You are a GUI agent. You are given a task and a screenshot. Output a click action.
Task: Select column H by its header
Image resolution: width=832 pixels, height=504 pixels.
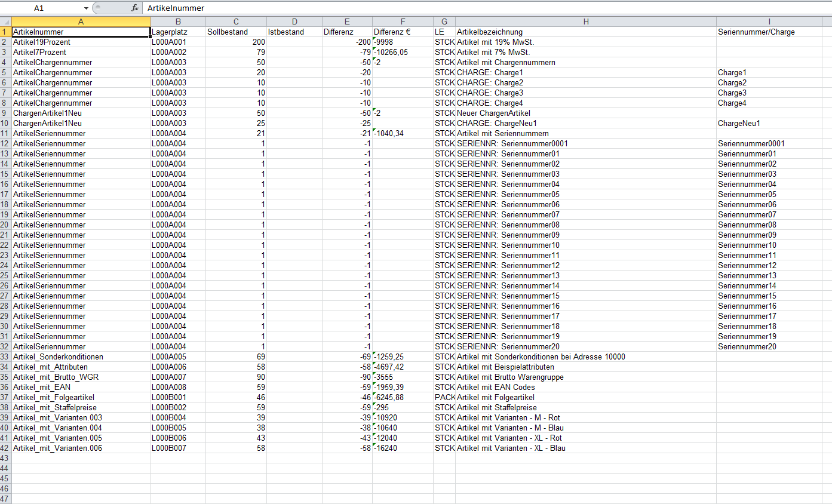tap(585, 21)
